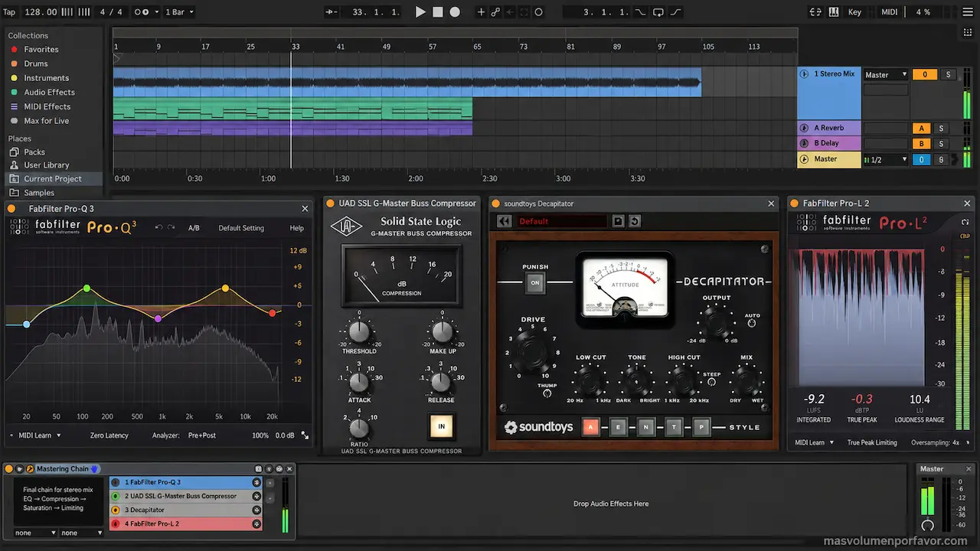The width and height of the screenshot is (980, 551).
Task: Toggle the loop switch icon
Action: tap(658, 12)
